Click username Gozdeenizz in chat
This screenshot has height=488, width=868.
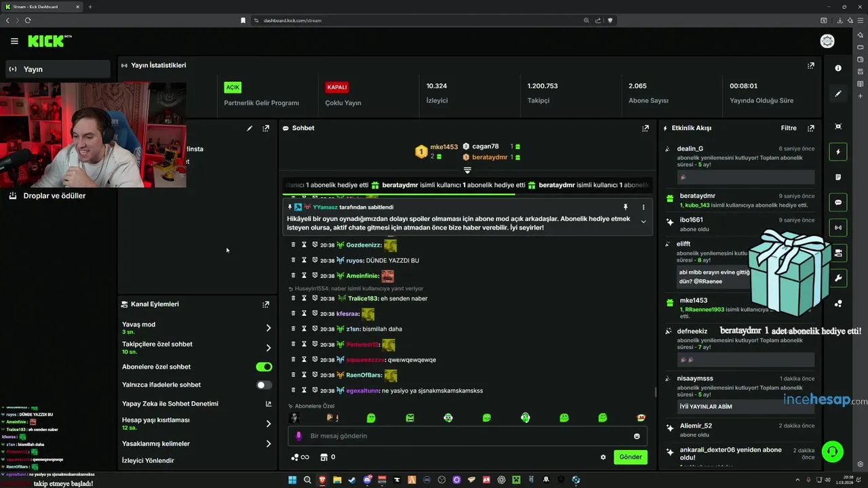tap(363, 245)
